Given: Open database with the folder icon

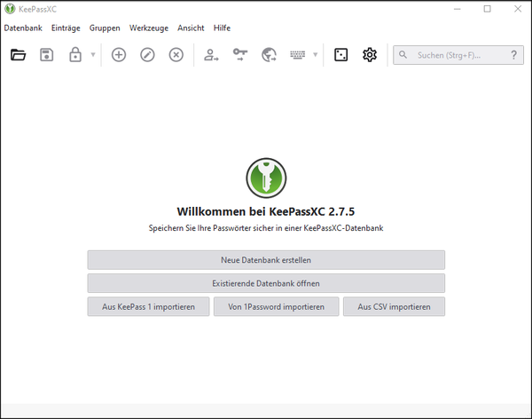Looking at the screenshot, I should tap(18, 55).
